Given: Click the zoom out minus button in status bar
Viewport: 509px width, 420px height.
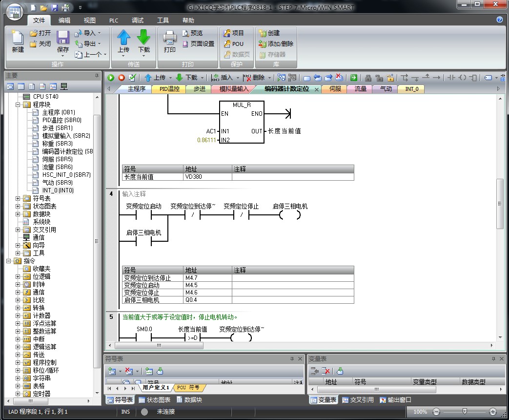Looking at the screenshot, I should tap(436, 412).
